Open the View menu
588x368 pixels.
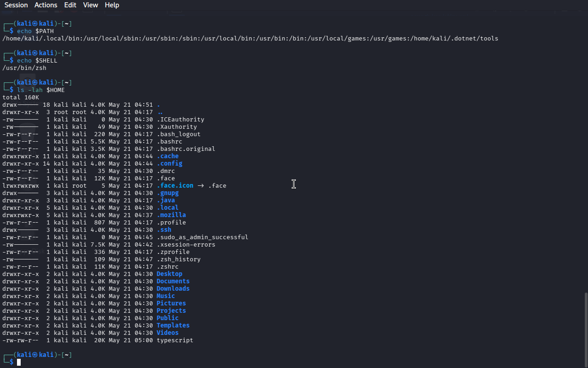click(x=90, y=5)
